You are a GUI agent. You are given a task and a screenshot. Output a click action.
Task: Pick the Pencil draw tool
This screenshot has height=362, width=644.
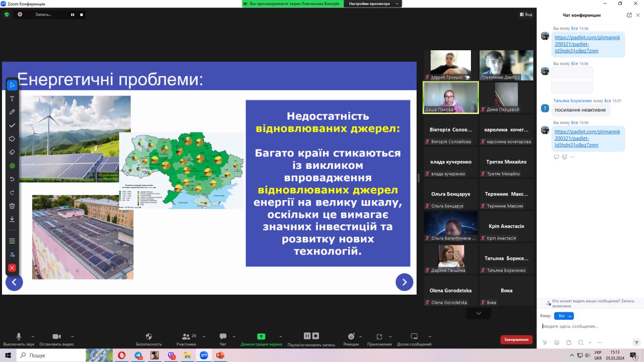pos(12,112)
